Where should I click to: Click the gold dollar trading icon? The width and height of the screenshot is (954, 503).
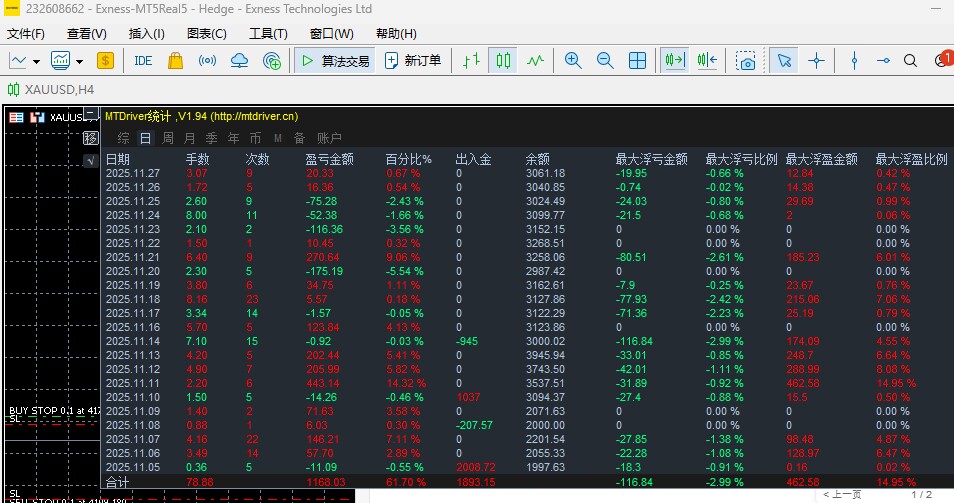(105, 60)
